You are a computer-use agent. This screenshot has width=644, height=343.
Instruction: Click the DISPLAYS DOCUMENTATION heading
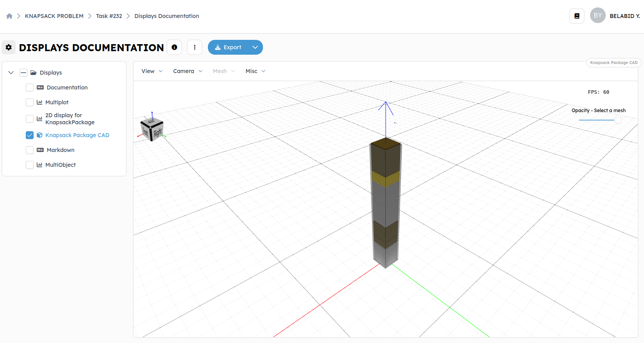point(91,48)
